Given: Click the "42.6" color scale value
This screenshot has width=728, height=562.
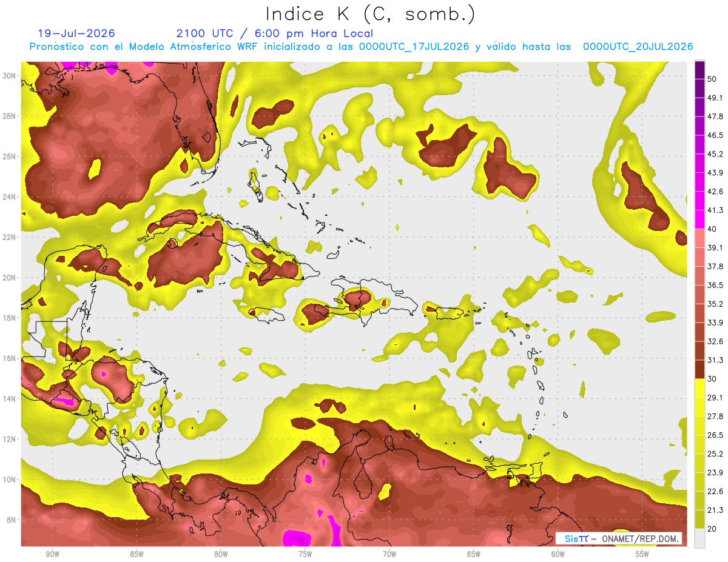Looking at the screenshot, I should coord(715,192).
